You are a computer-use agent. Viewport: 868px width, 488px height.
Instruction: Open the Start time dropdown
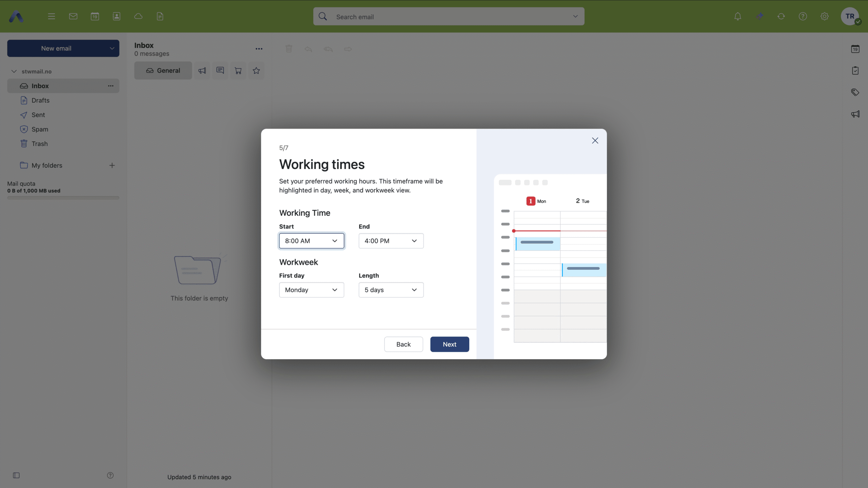pyautogui.click(x=311, y=241)
